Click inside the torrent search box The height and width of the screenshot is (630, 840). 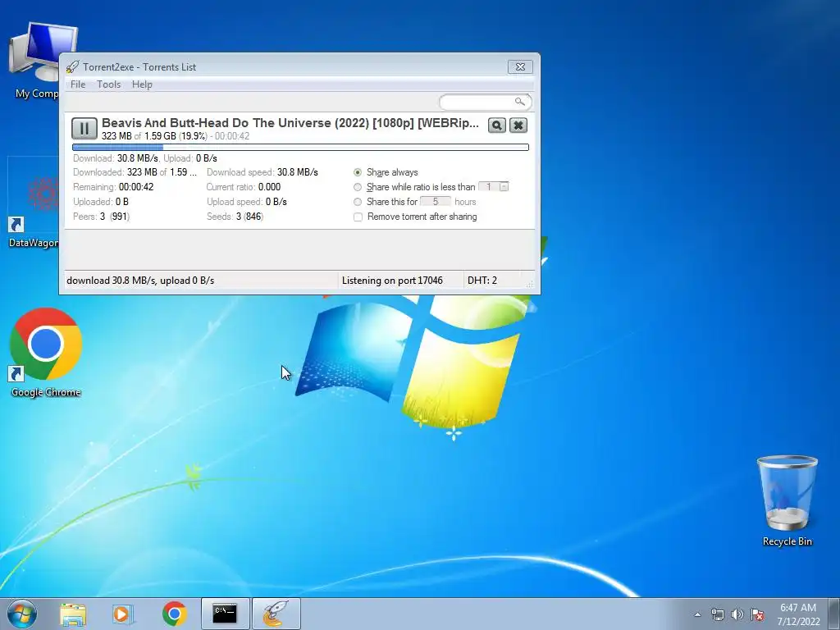477,102
